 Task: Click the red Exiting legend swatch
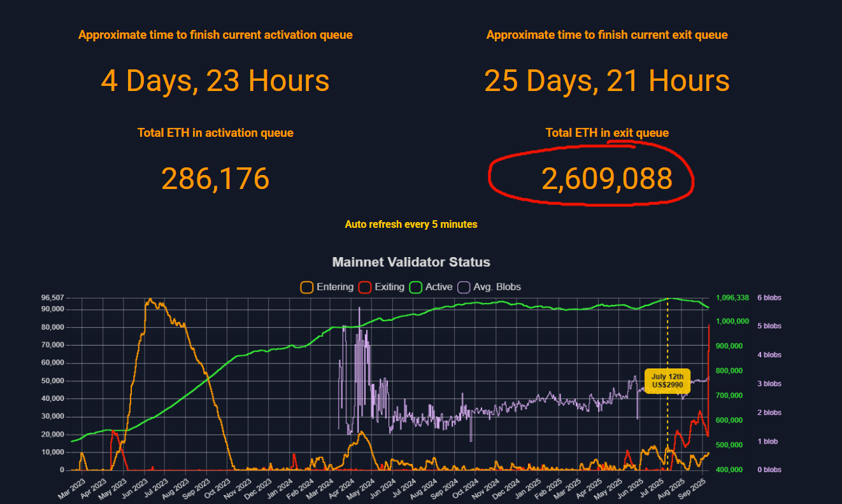coord(365,287)
